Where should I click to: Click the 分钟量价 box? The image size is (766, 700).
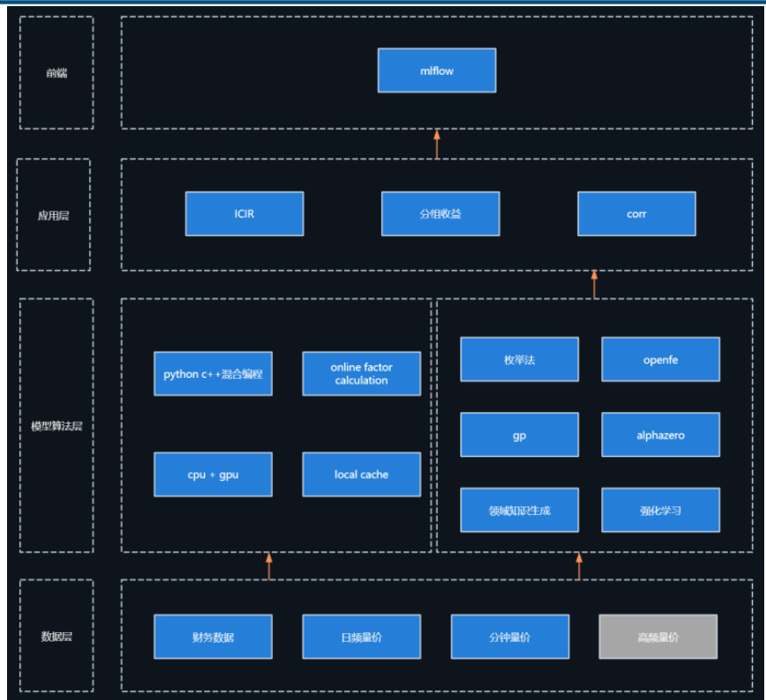pos(510,637)
